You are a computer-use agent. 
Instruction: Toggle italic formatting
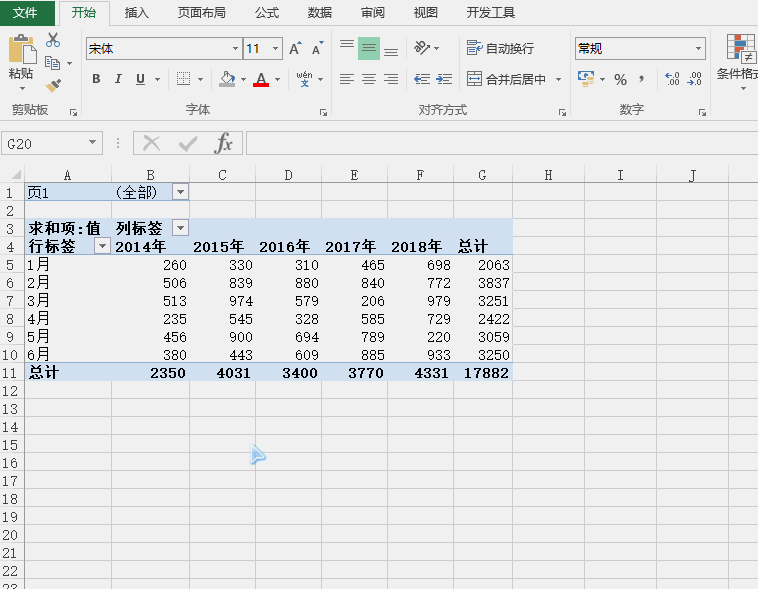(x=118, y=79)
